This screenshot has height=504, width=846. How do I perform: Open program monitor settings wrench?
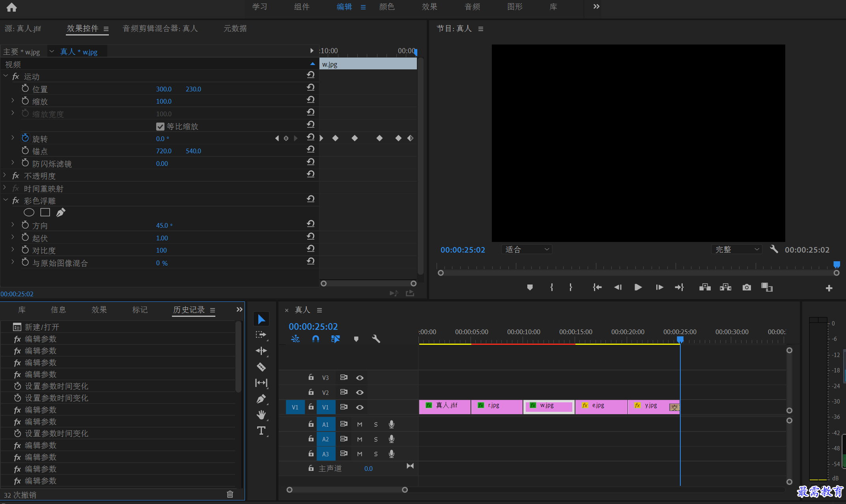774,249
